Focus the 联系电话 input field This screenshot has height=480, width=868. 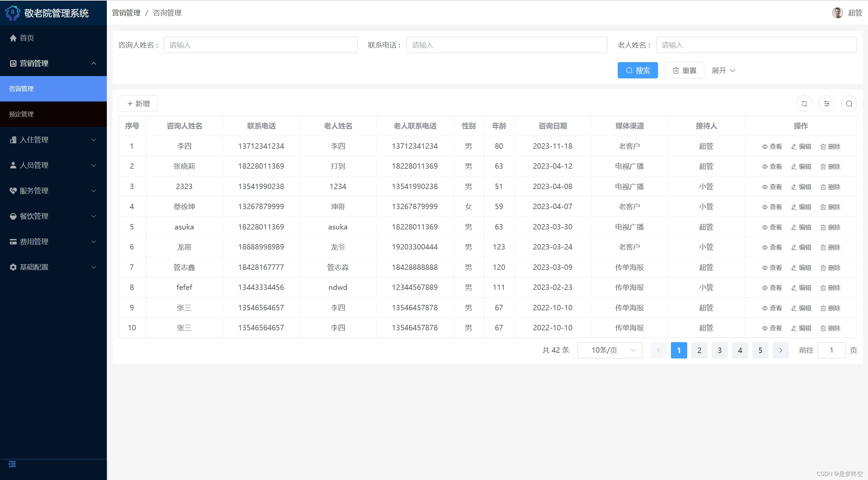coord(506,45)
